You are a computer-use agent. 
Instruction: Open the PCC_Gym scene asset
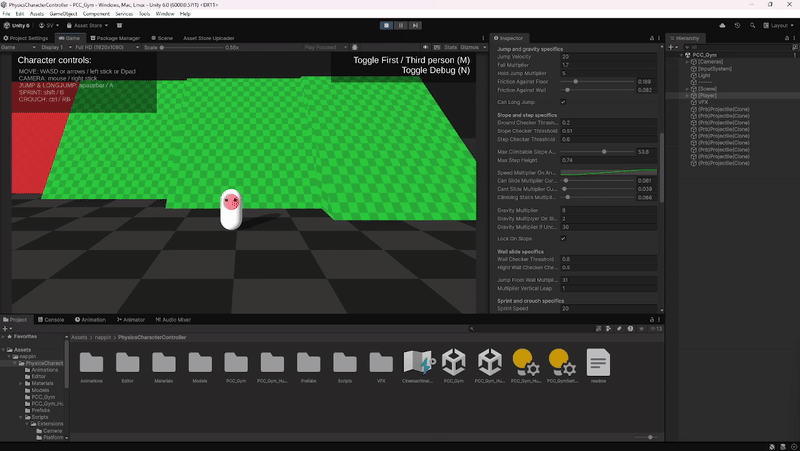click(455, 364)
